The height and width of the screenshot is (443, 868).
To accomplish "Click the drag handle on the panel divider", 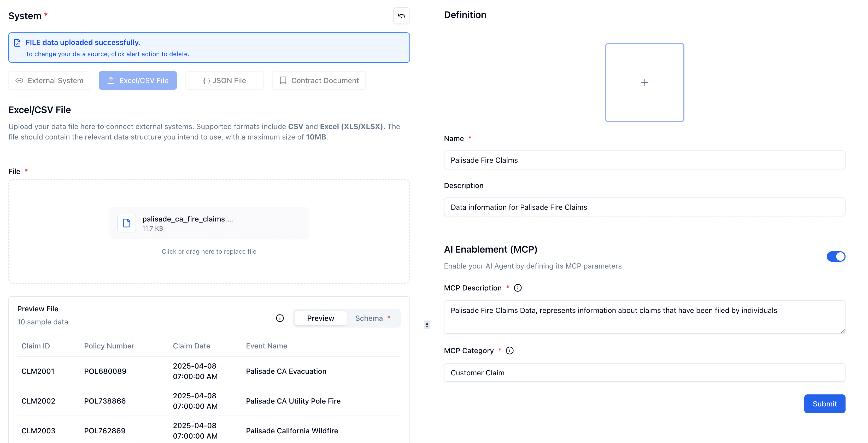I will coord(427,325).
